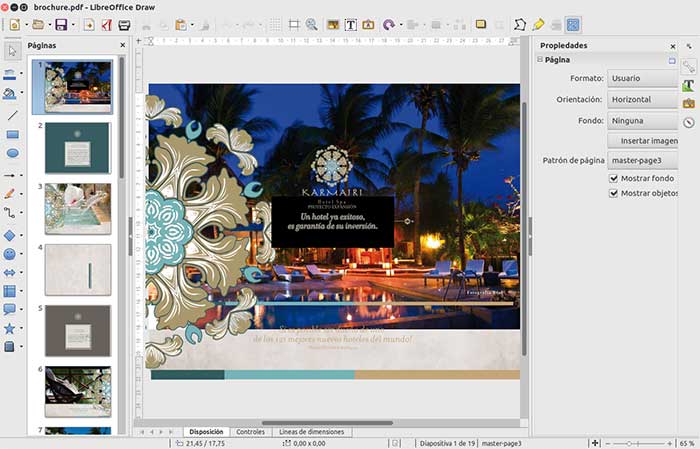Screen dimensions: 700x449
Task: Open the Líneas de dimensiones tab
Action: (309, 432)
